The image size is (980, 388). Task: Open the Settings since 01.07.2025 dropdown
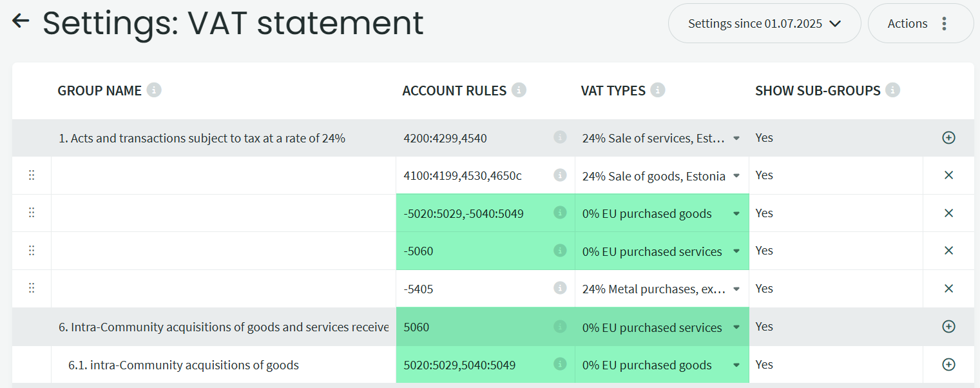(x=764, y=24)
